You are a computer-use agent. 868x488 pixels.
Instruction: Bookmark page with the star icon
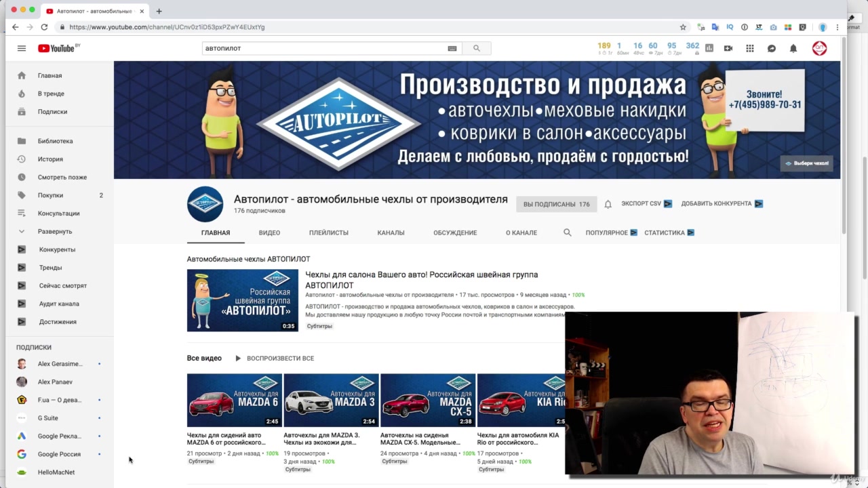(683, 27)
